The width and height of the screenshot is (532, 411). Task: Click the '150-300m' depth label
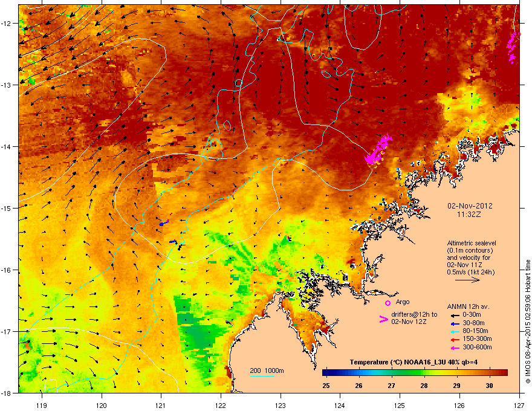coord(477,338)
